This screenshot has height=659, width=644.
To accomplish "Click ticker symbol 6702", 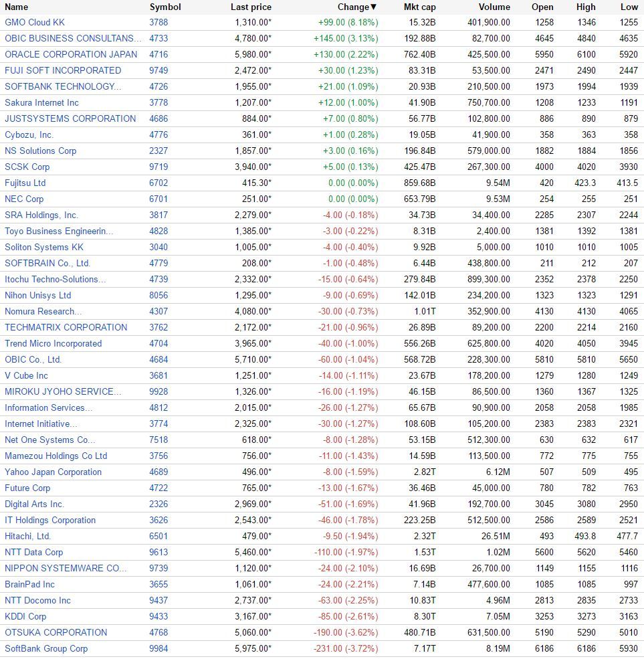I will 158,183.
